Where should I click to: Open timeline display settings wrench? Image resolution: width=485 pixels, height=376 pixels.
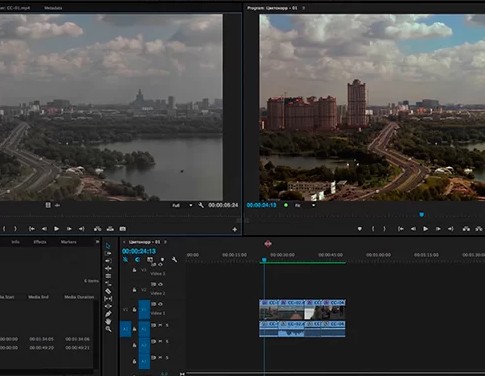(x=174, y=260)
